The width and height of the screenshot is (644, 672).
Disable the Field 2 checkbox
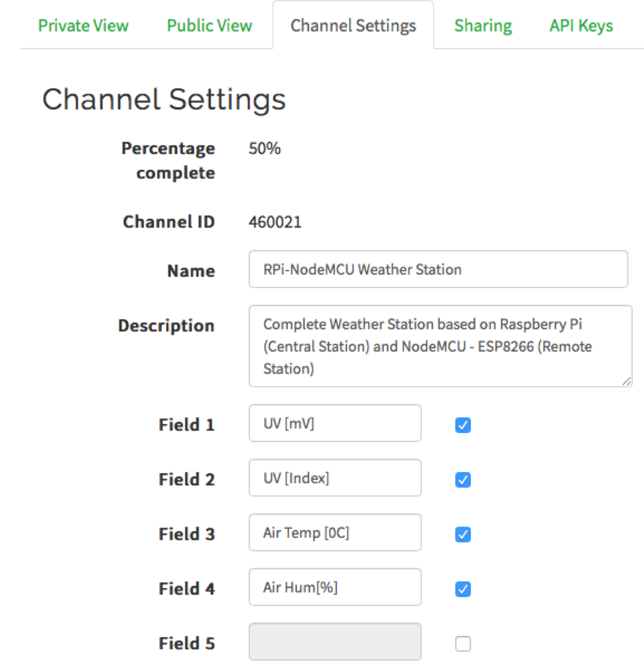463,480
